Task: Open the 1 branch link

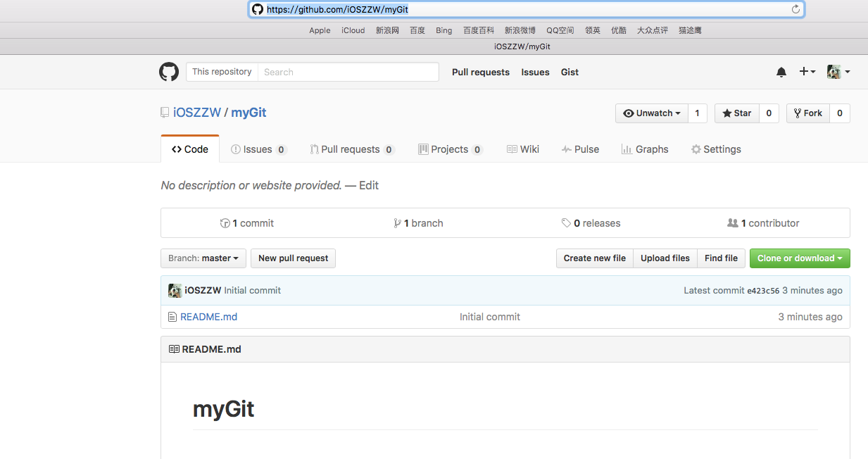Action: [x=419, y=223]
